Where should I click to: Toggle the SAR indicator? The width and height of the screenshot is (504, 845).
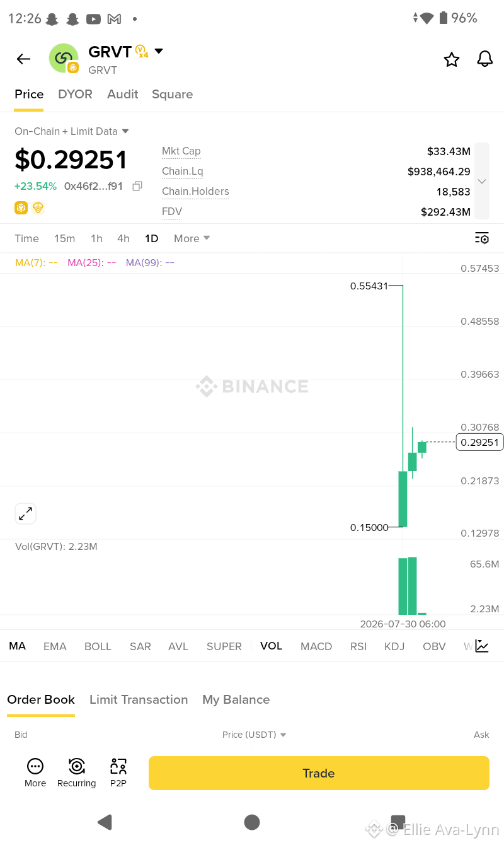[140, 646]
